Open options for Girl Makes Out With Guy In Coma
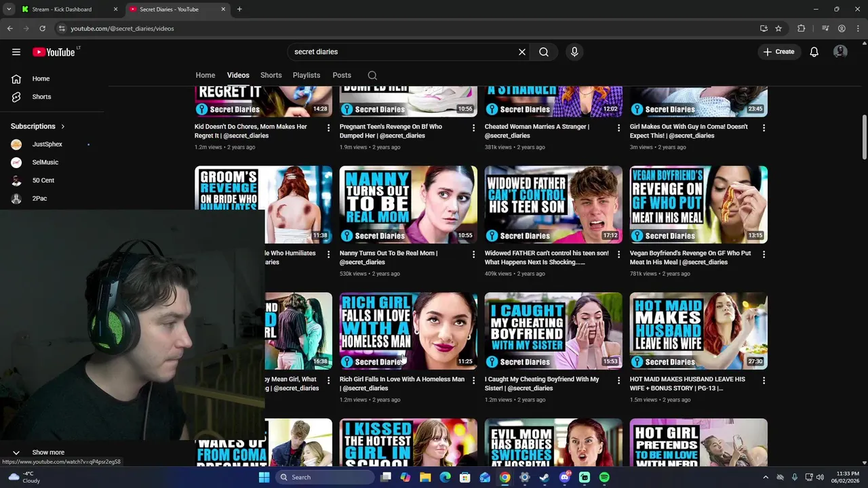The image size is (868, 488). point(764,127)
